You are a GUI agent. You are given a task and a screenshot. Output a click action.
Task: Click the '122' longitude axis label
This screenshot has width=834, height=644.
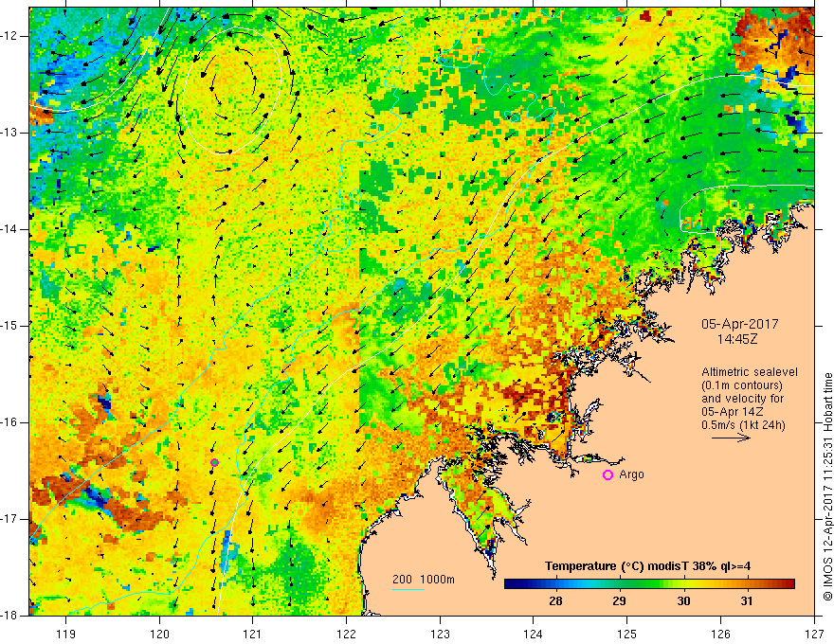[346, 634]
